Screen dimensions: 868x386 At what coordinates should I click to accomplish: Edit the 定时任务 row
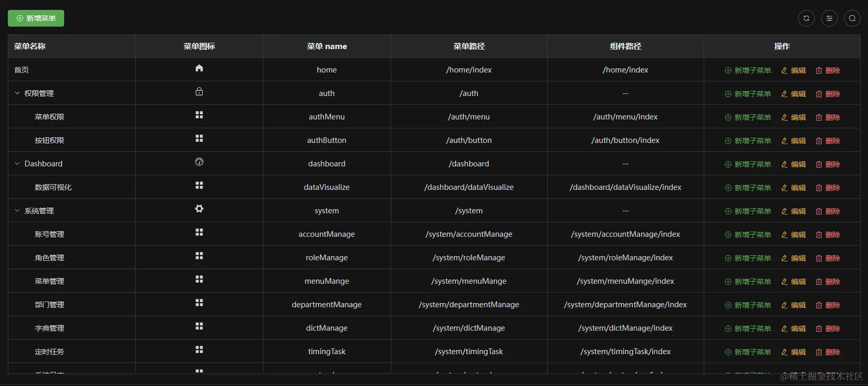(x=793, y=352)
